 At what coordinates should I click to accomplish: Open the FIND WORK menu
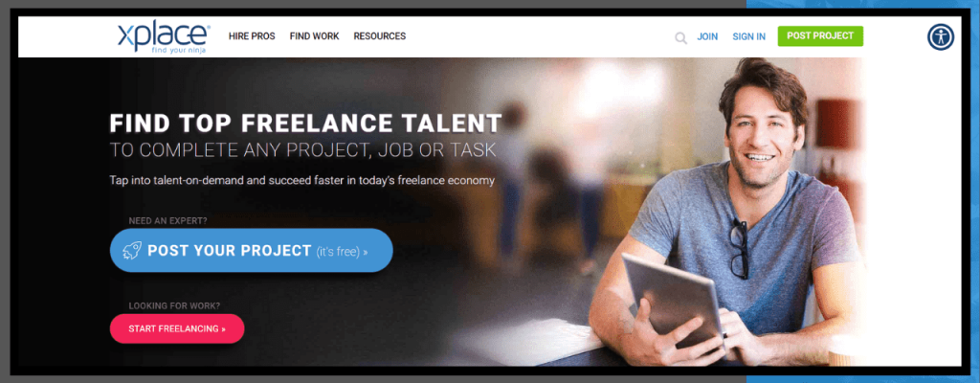(x=314, y=36)
